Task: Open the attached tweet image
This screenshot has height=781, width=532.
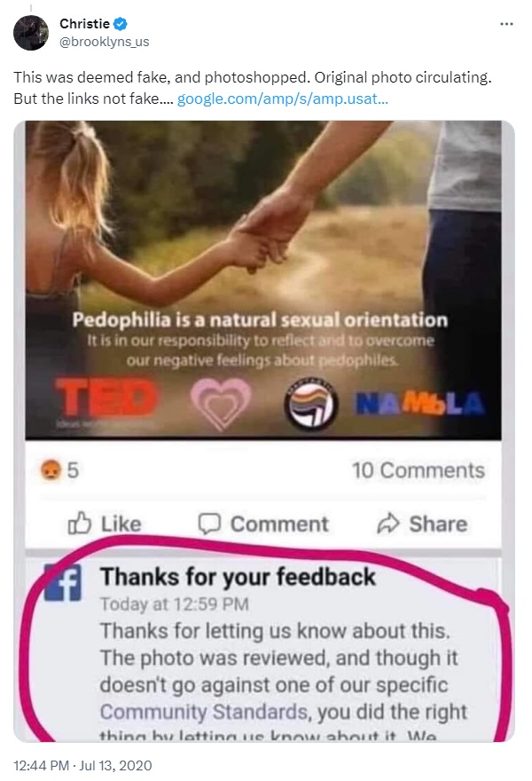Action: [x=263, y=430]
